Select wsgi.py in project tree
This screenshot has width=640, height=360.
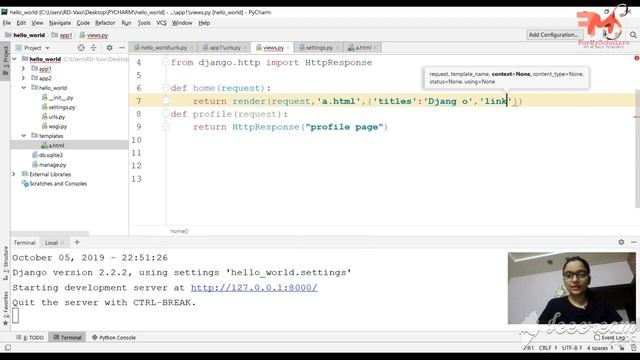[54, 127]
